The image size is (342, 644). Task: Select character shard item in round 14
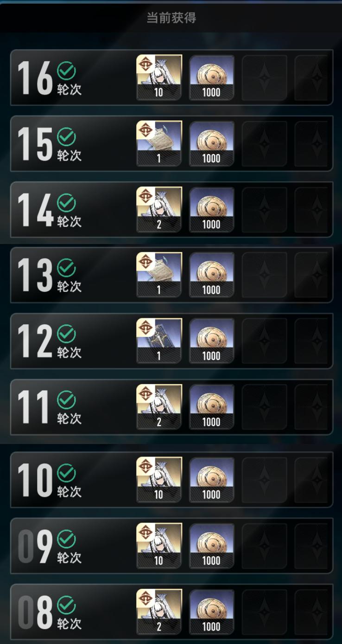159,209
